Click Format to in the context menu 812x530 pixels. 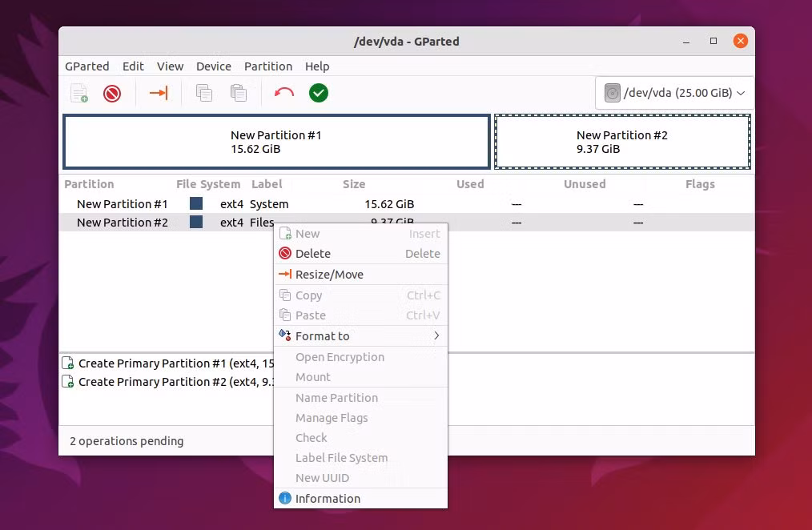[360, 336]
